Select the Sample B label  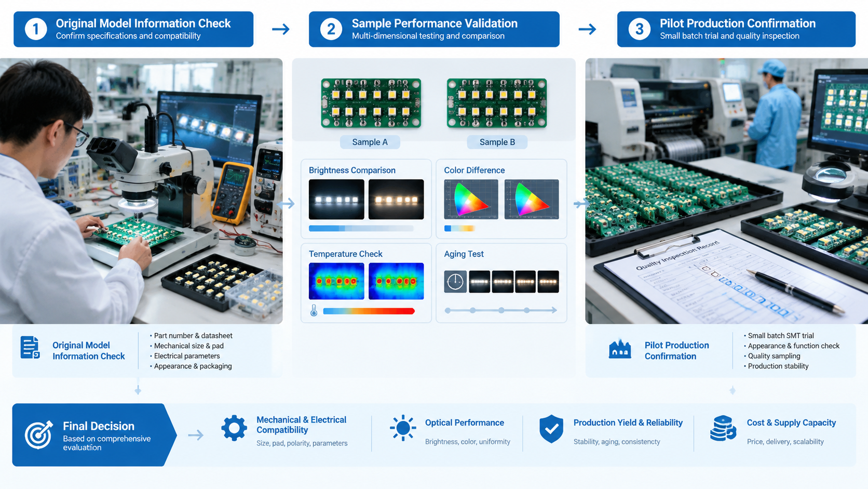[x=497, y=142]
